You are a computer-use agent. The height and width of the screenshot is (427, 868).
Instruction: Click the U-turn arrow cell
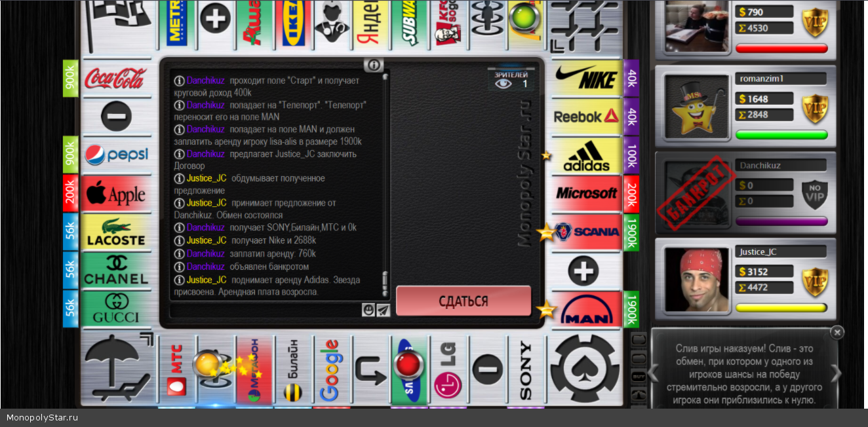(x=370, y=371)
